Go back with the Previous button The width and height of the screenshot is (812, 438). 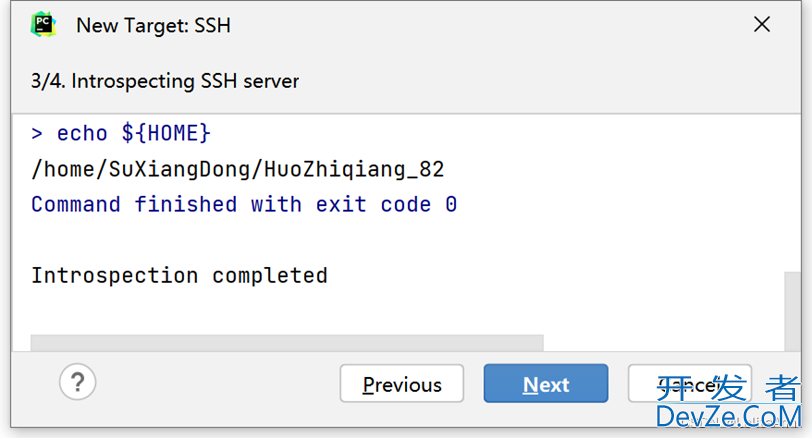tap(402, 384)
